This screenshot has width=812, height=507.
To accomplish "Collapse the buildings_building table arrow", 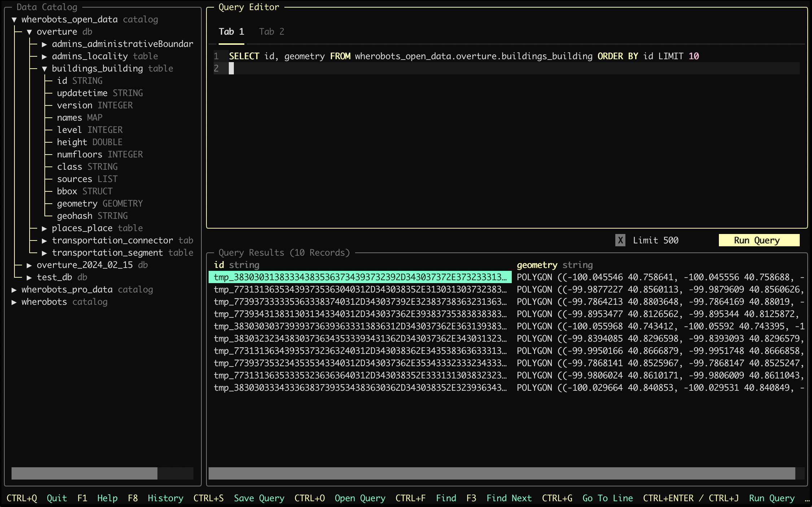I will coord(44,69).
